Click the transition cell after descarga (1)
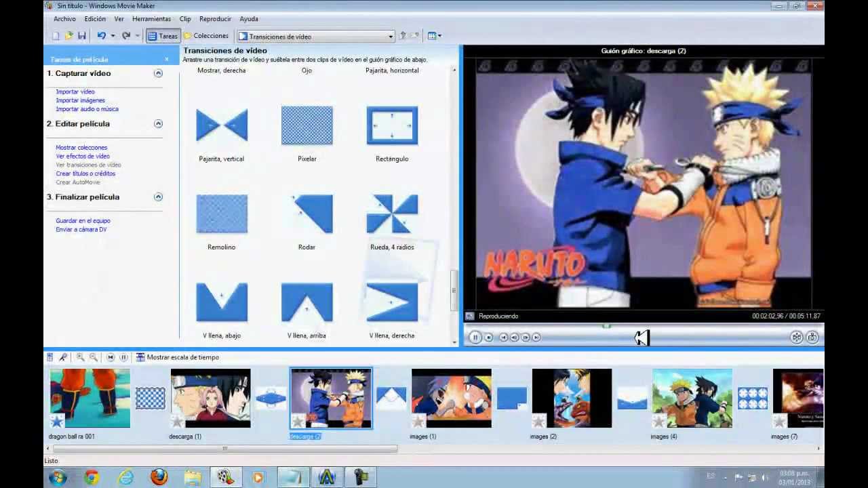The width and height of the screenshot is (868, 488). 271,398
